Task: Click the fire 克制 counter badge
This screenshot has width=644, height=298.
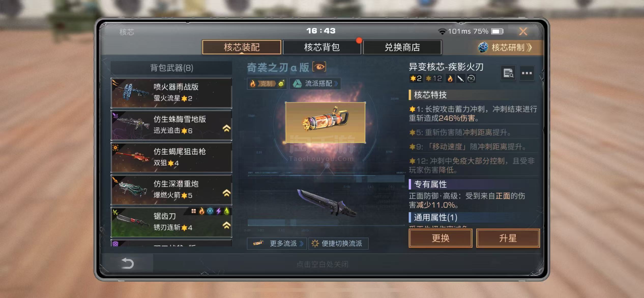Action: point(267,84)
